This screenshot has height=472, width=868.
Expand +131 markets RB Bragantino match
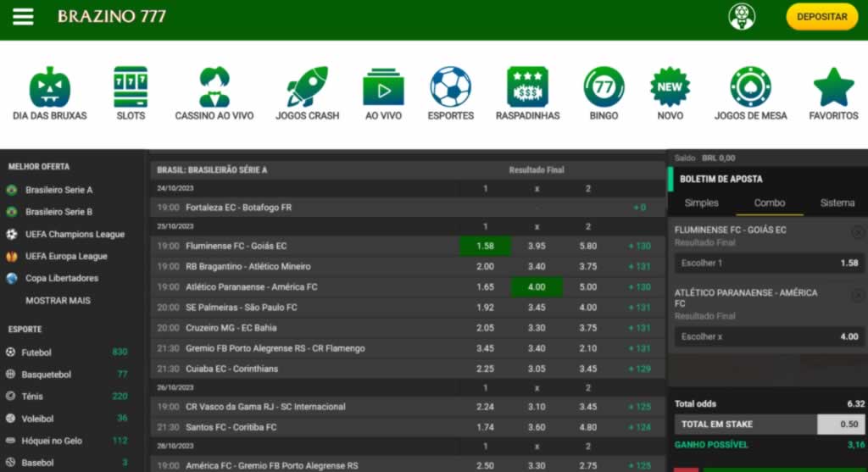pyautogui.click(x=639, y=267)
